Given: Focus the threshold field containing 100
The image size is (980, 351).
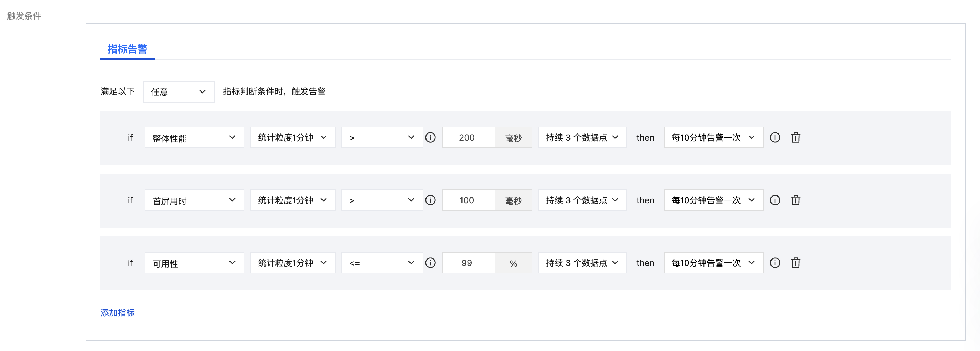Looking at the screenshot, I should (468, 200).
